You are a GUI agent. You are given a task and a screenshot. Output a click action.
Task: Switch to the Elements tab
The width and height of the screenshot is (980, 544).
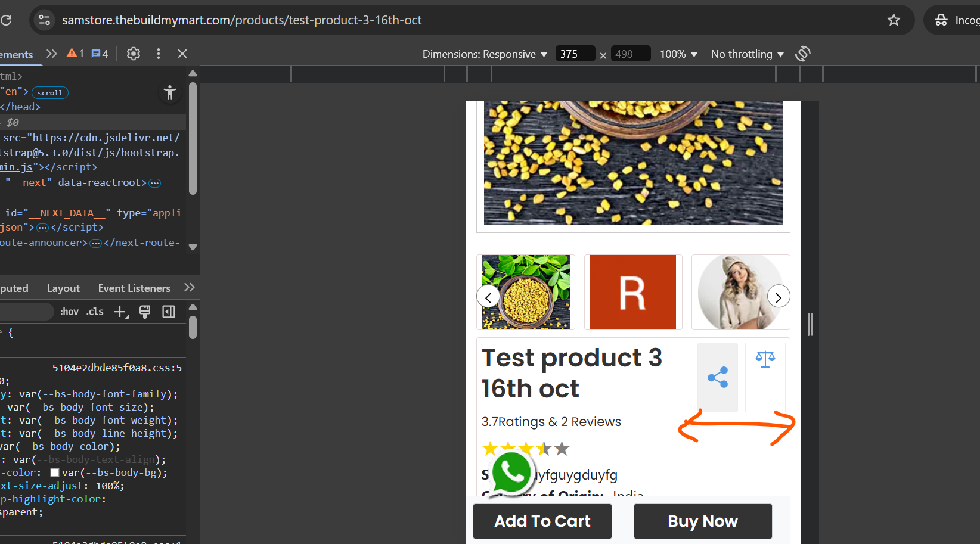point(17,55)
